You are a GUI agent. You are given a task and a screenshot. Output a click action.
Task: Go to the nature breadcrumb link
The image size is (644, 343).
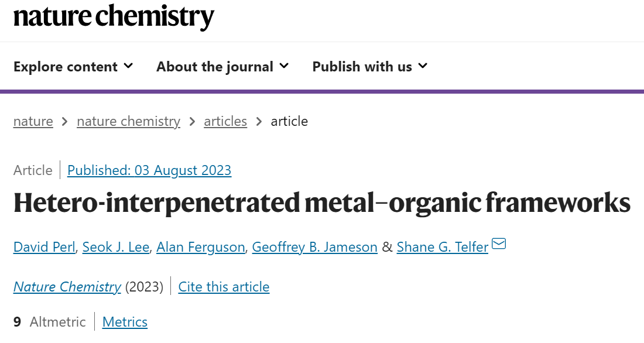[33, 121]
